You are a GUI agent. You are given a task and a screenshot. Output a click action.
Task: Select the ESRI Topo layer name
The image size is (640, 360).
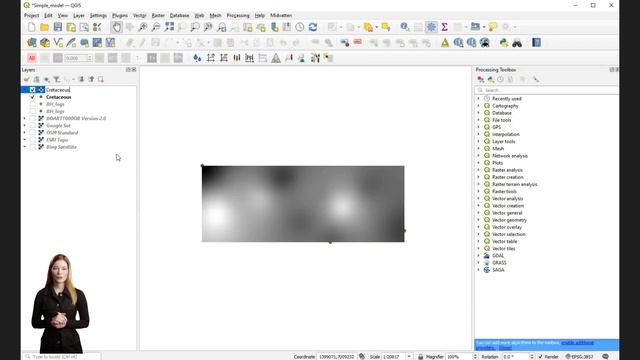pos(57,140)
